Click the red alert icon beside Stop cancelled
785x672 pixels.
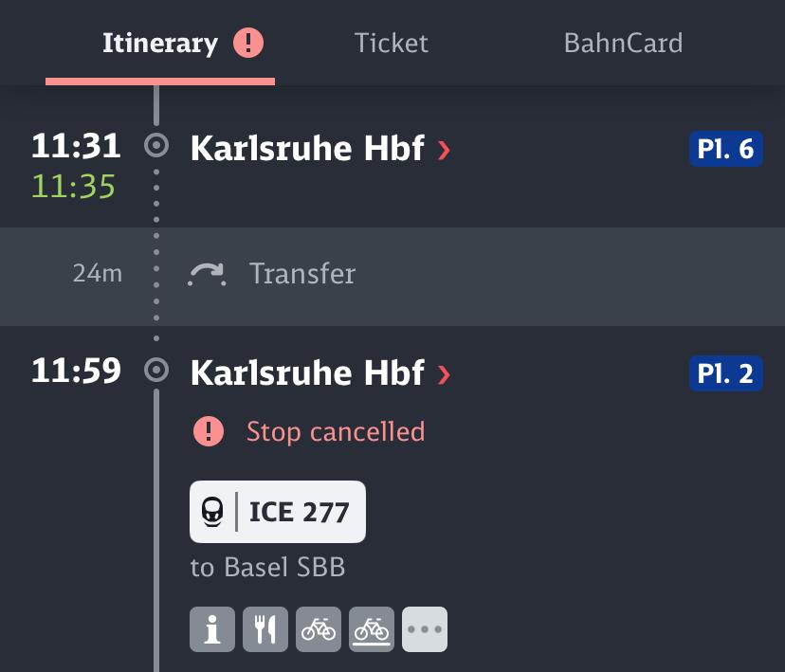[x=209, y=432]
